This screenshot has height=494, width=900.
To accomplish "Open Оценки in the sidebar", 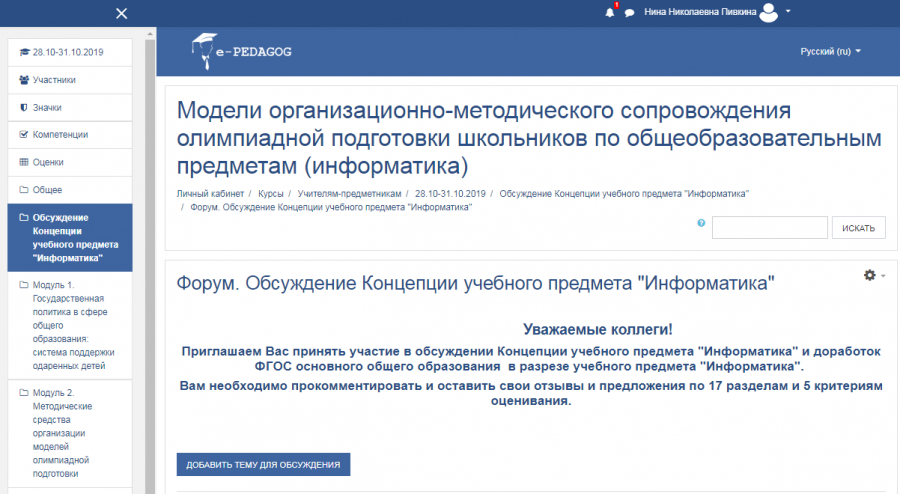I will (x=70, y=162).
